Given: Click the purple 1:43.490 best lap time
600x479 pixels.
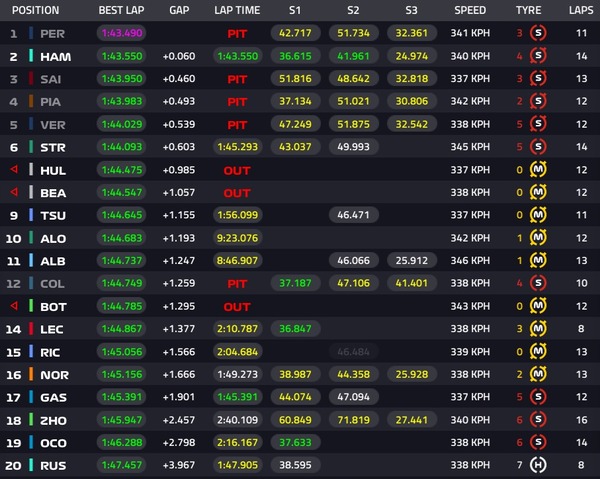Looking at the screenshot, I should coord(121,33).
